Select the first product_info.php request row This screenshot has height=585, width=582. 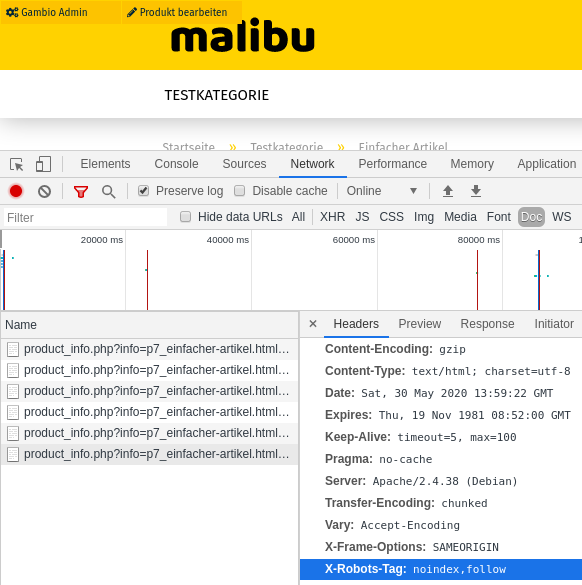pyautogui.click(x=149, y=349)
